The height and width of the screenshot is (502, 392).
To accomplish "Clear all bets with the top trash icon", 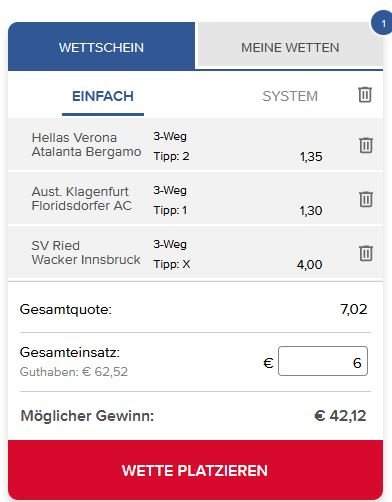I will coord(365,95).
